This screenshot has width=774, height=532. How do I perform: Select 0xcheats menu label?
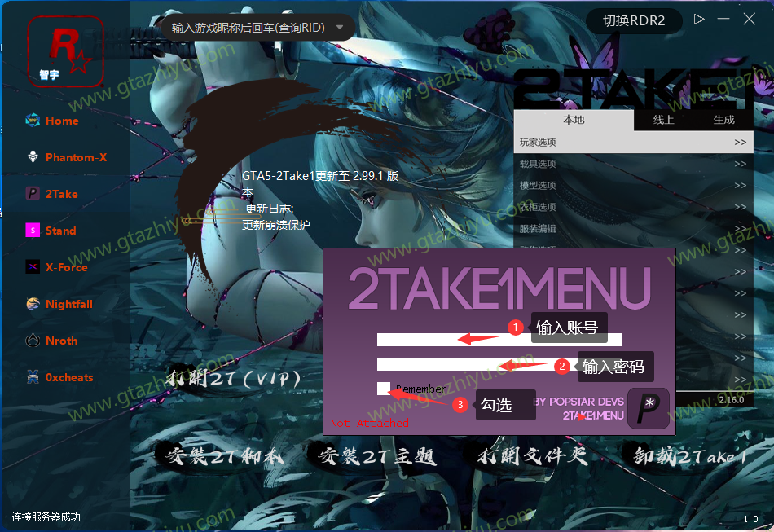[x=69, y=377]
